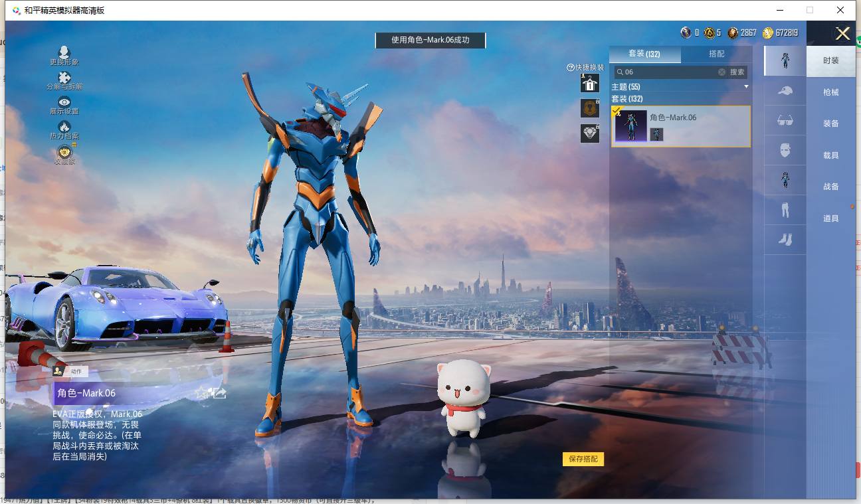Expand the 主题 (55) dropdown arrow
This screenshot has height=504, width=861.
click(746, 87)
